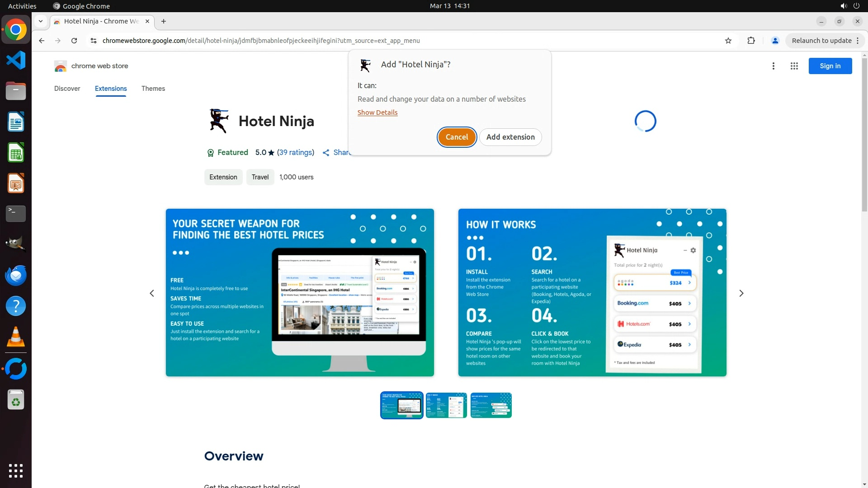The width and height of the screenshot is (868, 488).
Task: Expand the tab search dropdown arrow
Action: click(41, 21)
